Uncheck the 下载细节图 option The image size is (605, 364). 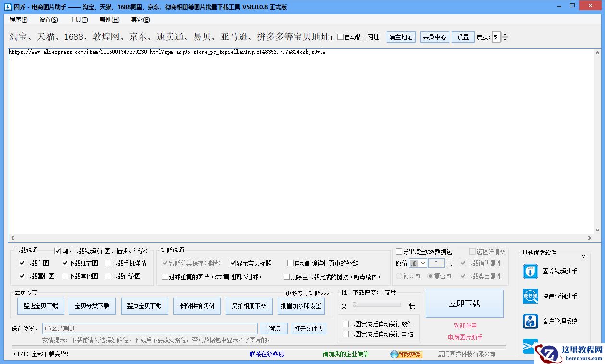pyautogui.click(x=65, y=263)
